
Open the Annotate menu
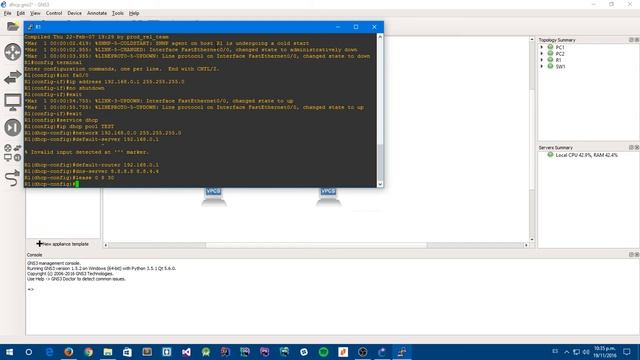pyautogui.click(x=97, y=13)
